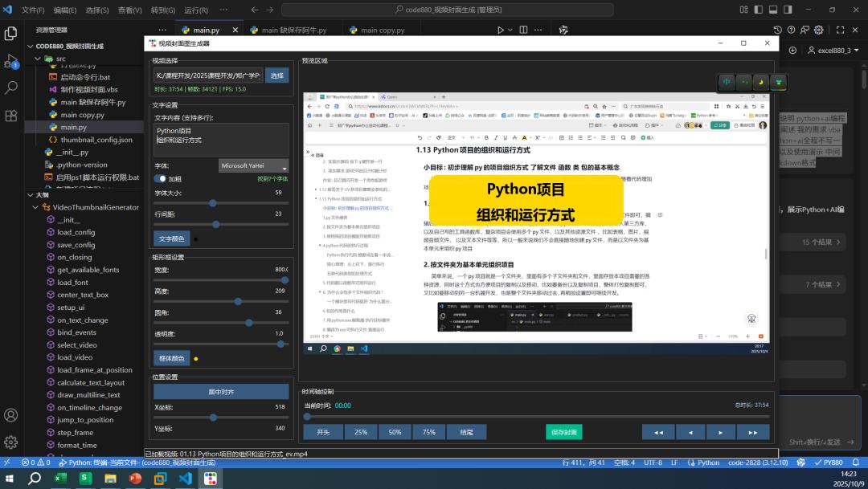
Task: Click the green 保存封面 button
Action: pyautogui.click(x=563, y=432)
